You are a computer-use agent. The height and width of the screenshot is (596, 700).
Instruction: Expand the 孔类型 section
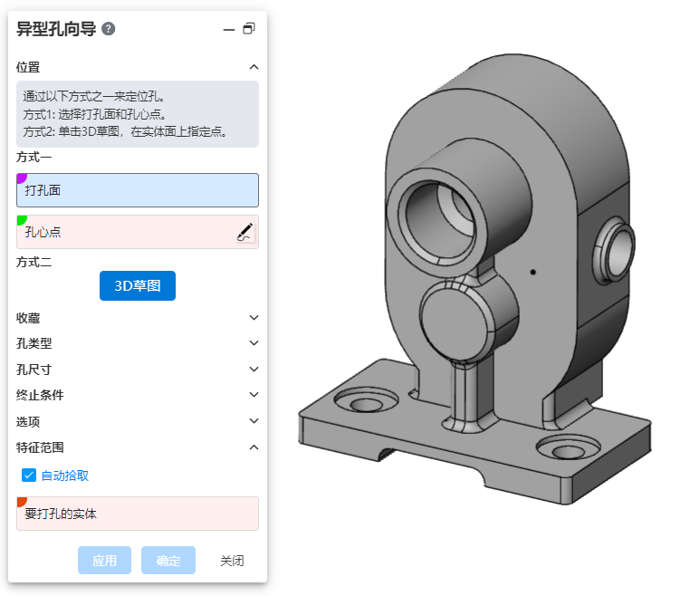click(x=254, y=343)
